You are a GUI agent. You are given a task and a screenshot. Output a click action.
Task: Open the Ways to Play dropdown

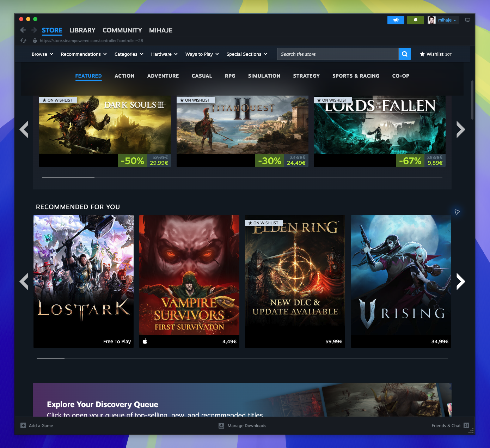(202, 54)
